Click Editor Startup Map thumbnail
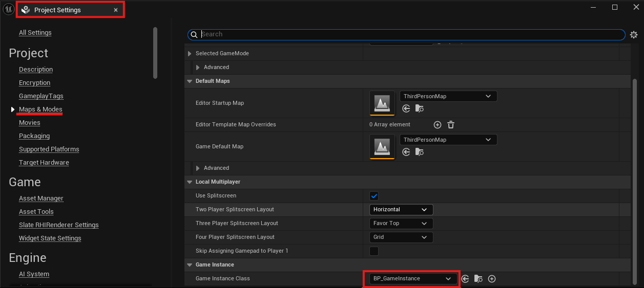 pos(382,103)
